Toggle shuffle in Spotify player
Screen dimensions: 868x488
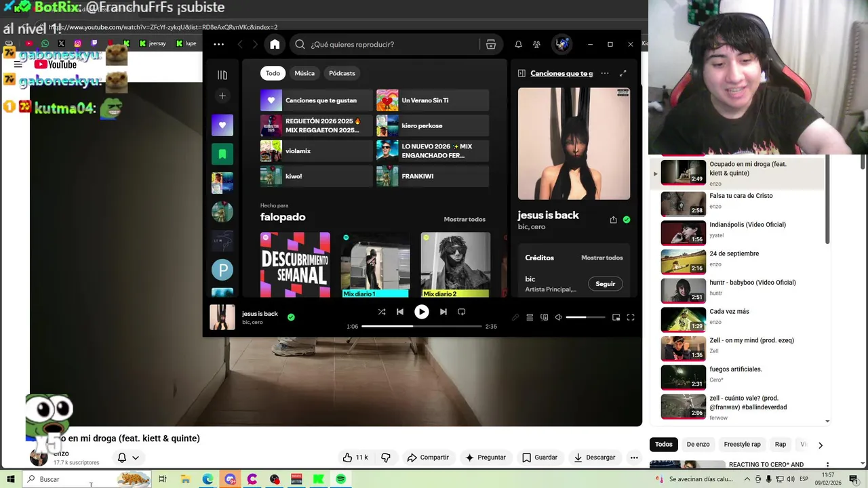pos(382,312)
